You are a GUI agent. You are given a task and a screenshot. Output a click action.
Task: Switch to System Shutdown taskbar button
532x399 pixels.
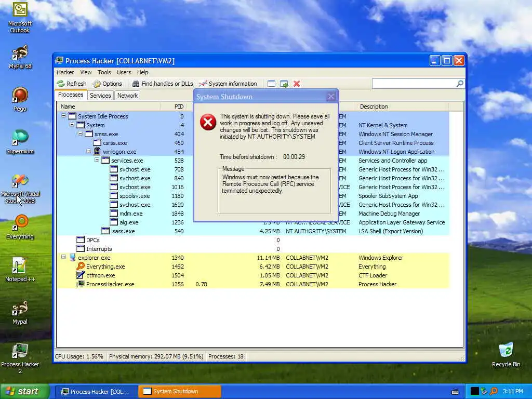tap(180, 392)
